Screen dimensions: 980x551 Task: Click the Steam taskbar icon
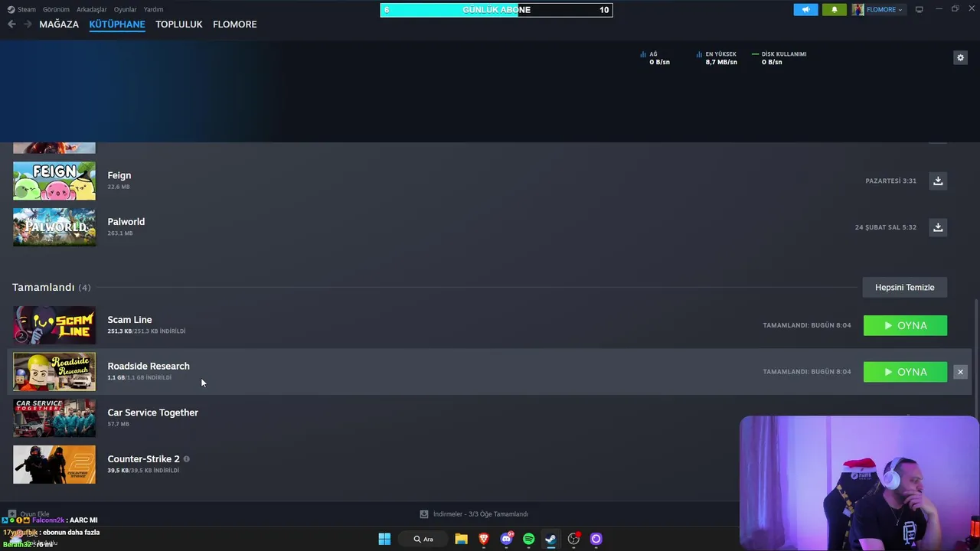(x=550, y=539)
